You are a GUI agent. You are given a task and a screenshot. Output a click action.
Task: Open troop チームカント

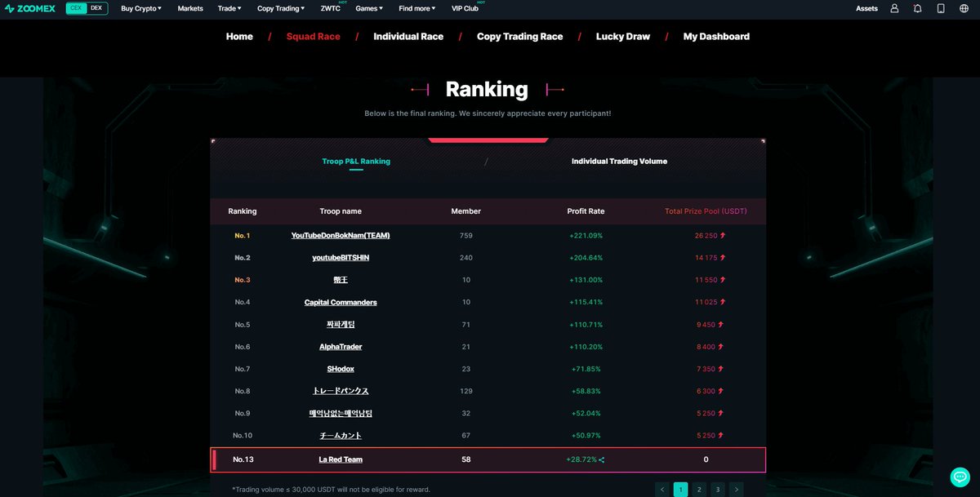341,436
